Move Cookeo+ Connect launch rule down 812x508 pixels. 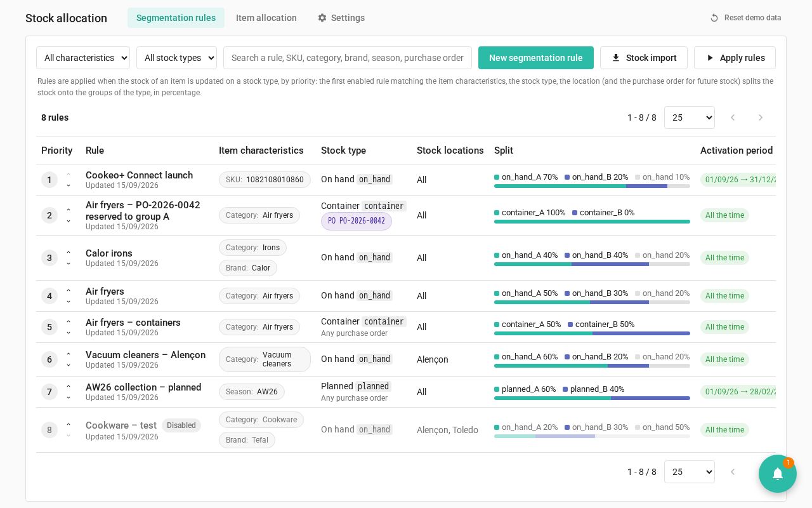(x=69, y=185)
